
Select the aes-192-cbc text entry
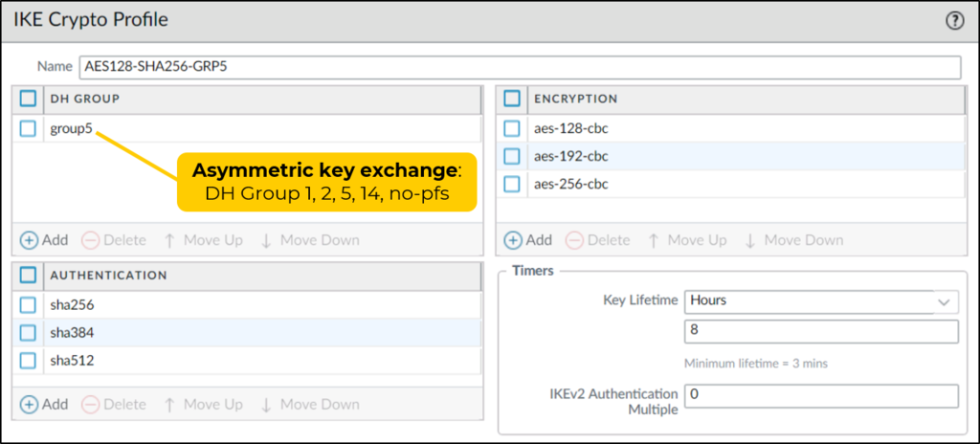pyautogui.click(x=571, y=156)
